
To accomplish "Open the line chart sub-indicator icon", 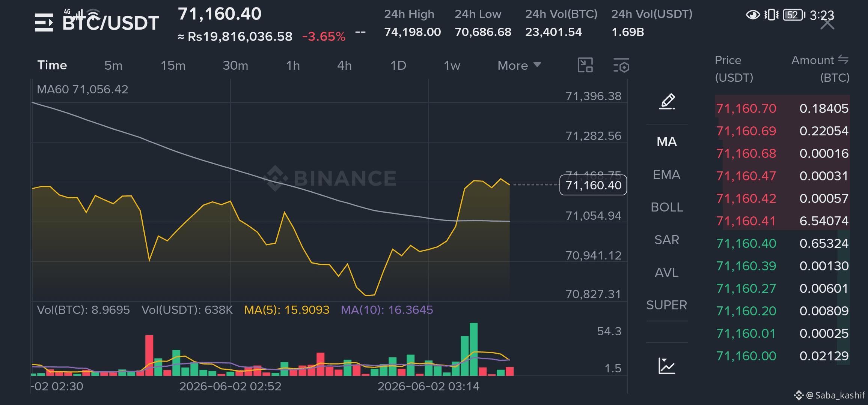I will 667,366.
